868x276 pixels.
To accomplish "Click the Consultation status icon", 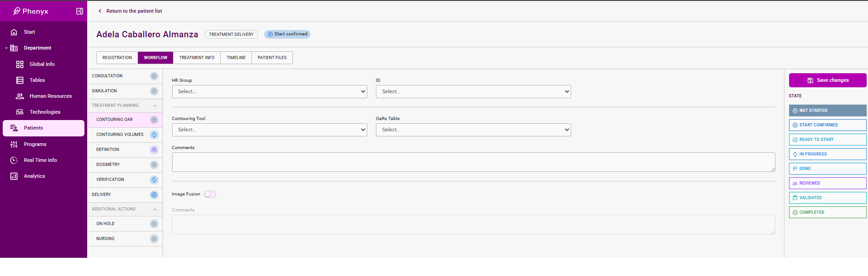I will click(x=154, y=76).
